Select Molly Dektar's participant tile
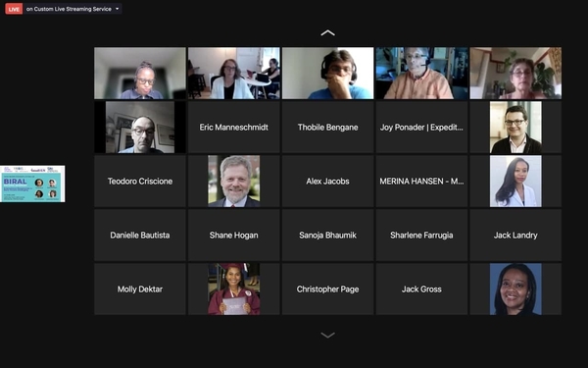 click(140, 289)
